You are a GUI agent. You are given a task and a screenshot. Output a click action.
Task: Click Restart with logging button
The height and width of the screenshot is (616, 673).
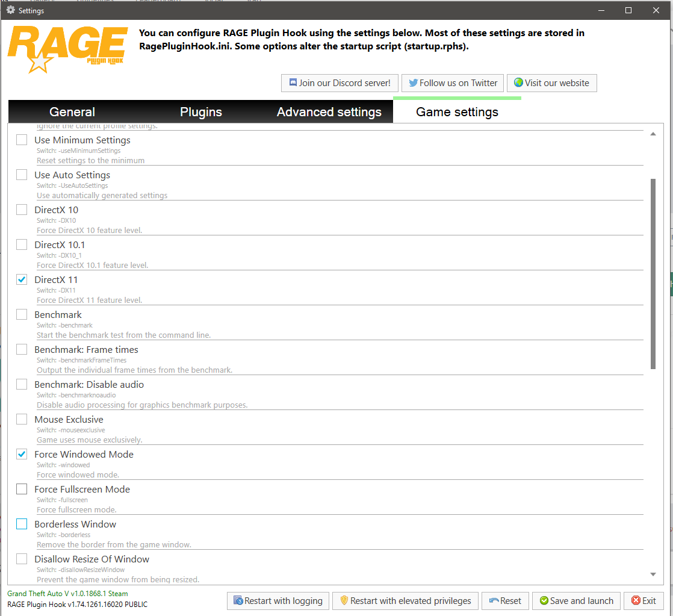tap(278, 600)
